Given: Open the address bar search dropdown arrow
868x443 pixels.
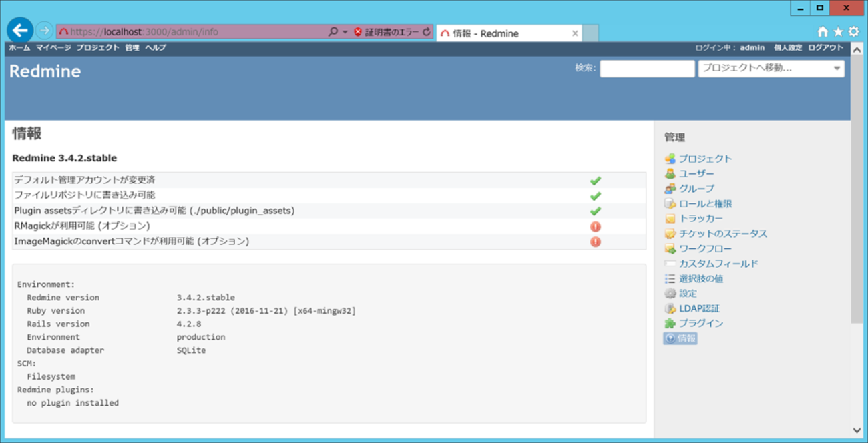Looking at the screenshot, I should click(345, 32).
